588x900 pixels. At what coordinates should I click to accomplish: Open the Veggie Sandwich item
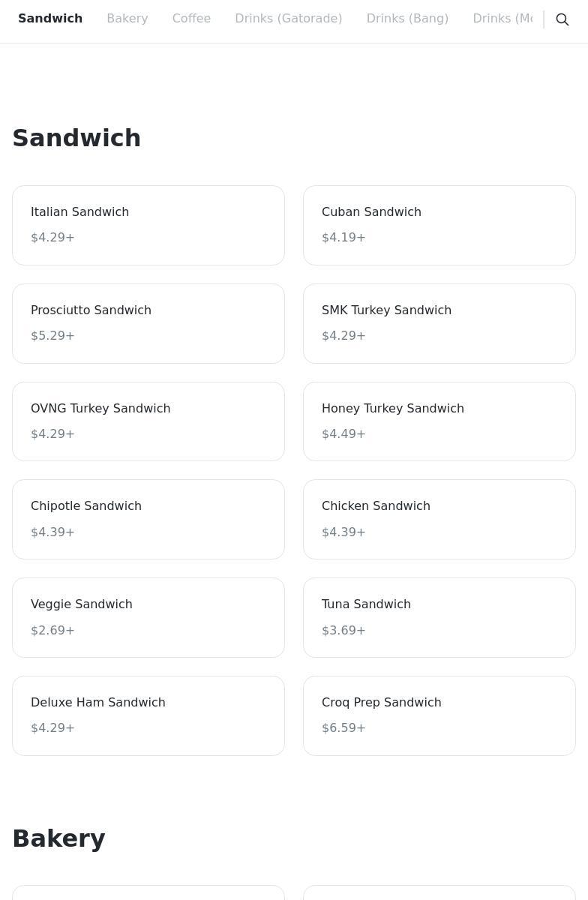click(x=148, y=617)
